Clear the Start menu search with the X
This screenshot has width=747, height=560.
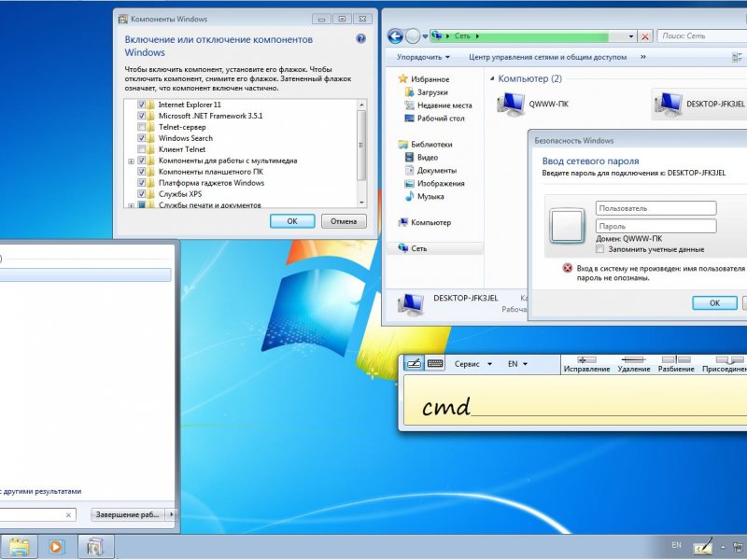point(68,515)
